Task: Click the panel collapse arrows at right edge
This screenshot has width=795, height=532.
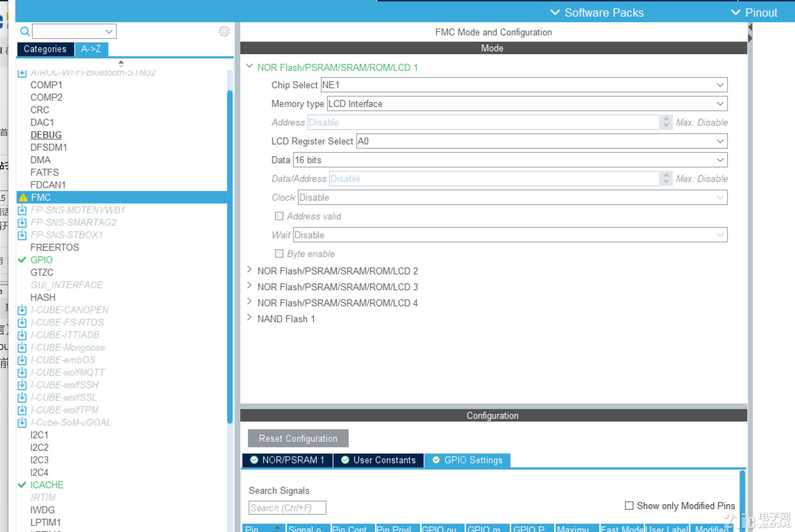Action: (x=750, y=32)
